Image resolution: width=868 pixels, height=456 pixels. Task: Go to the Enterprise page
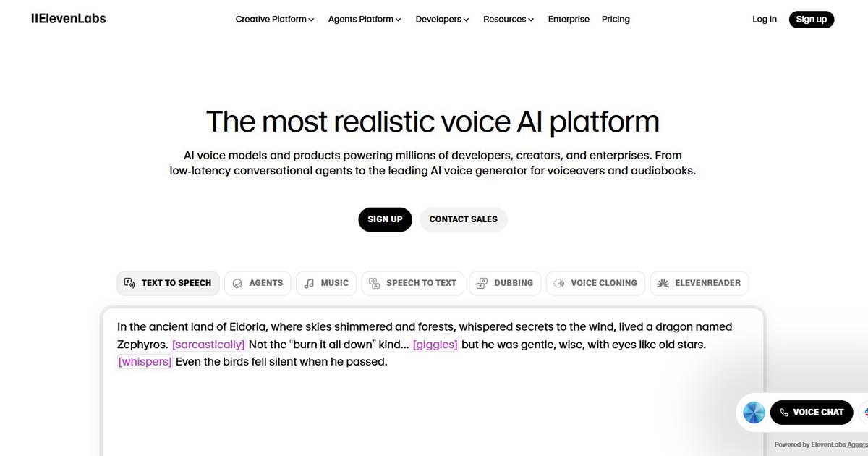tap(569, 20)
